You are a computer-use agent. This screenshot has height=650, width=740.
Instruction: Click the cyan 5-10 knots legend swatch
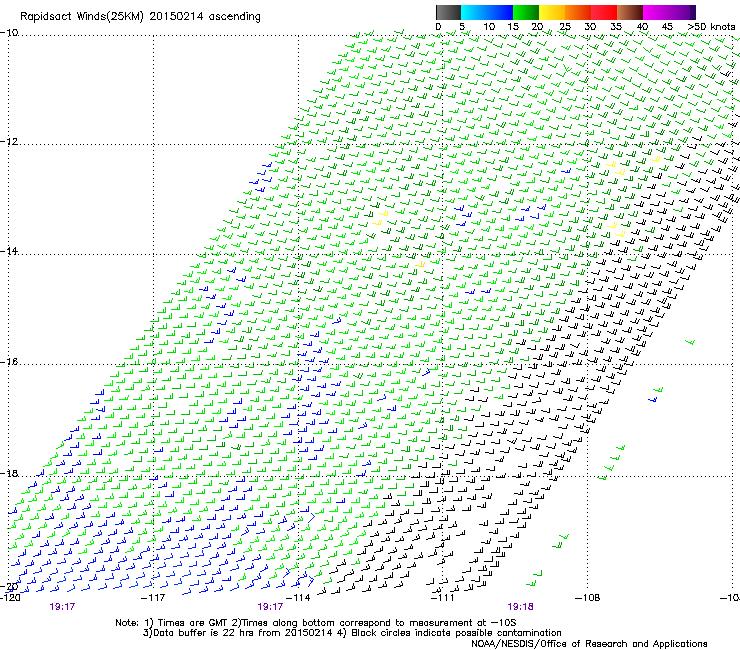(474, 12)
